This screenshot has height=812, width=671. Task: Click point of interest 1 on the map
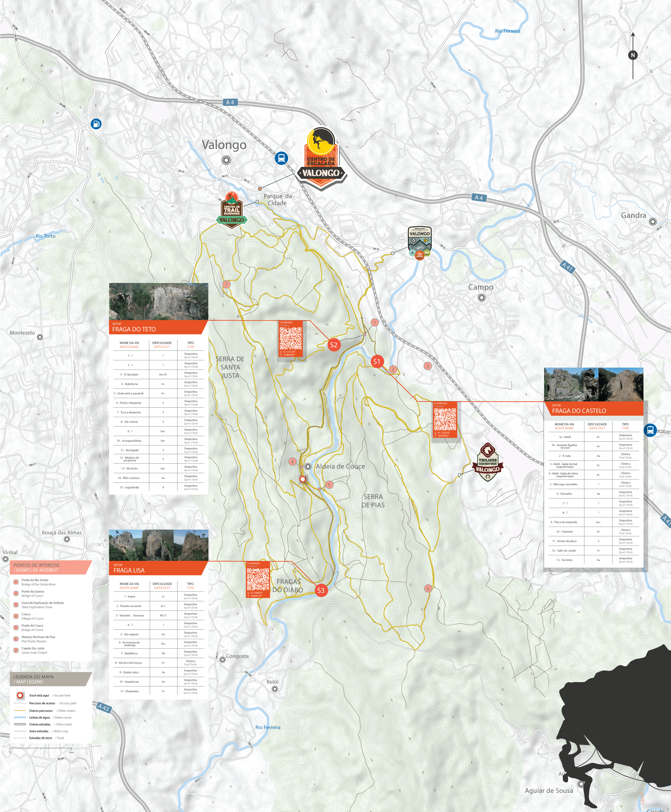(x=374, y=322)
